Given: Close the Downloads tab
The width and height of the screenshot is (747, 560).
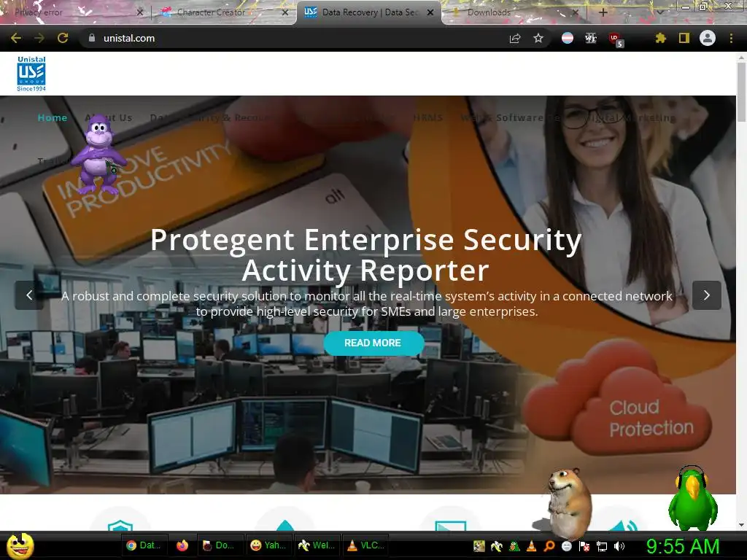Looking at the screenshot, I should click(575, 12).
